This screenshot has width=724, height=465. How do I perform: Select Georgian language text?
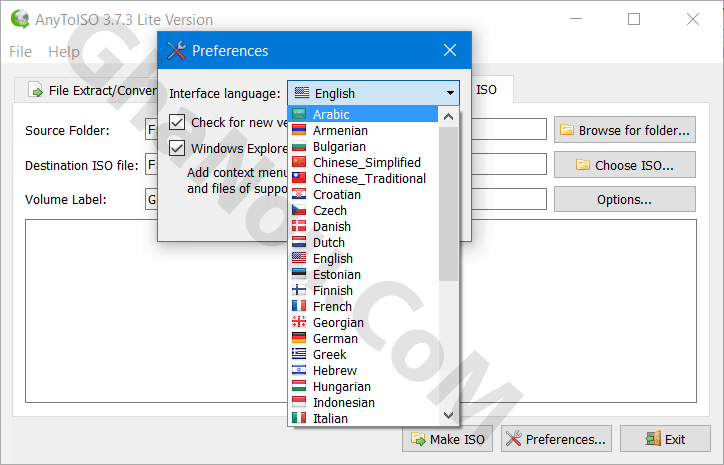coord(338,323)
